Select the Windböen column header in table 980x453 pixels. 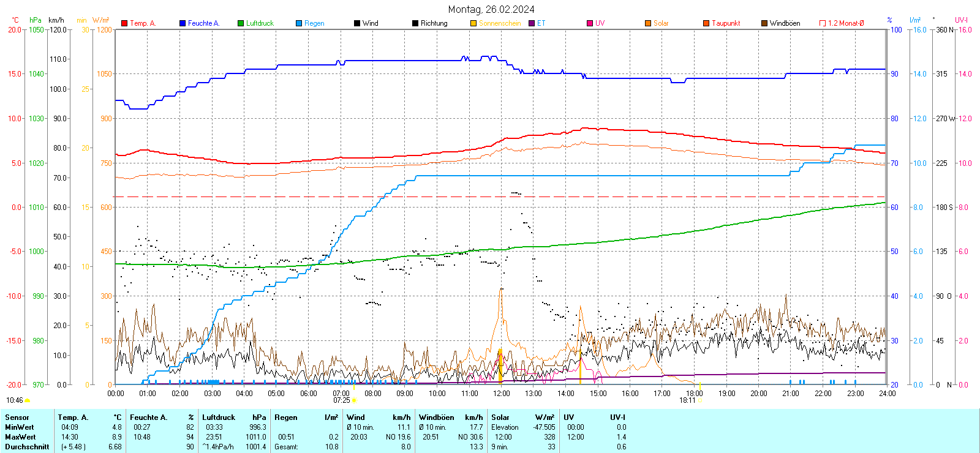pyautogui.click(x=435, y=417)
